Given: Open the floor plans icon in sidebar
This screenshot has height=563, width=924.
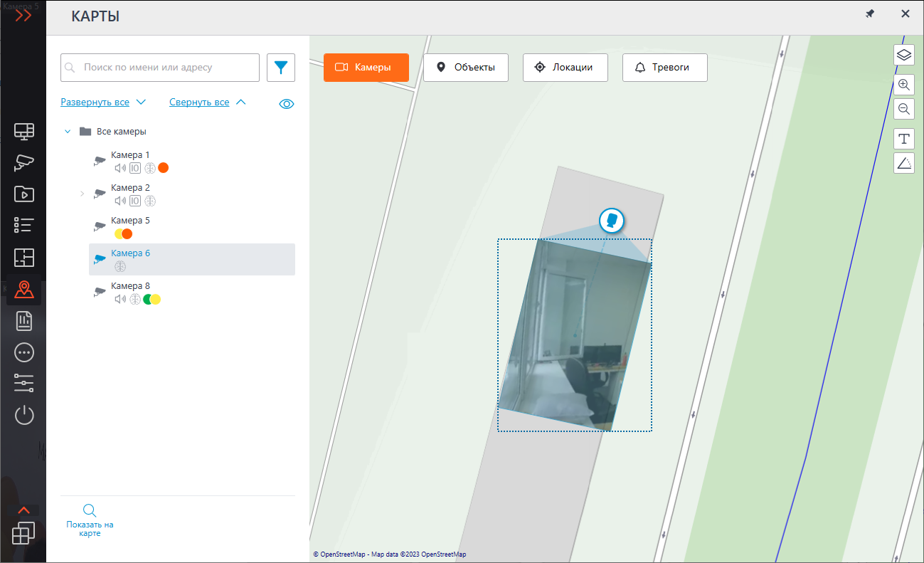Looking at the screenshot, I should 24,258.
